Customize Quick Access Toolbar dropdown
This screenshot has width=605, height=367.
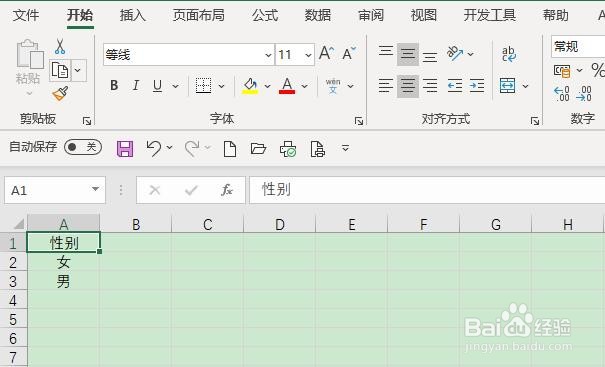coord(345,148)
